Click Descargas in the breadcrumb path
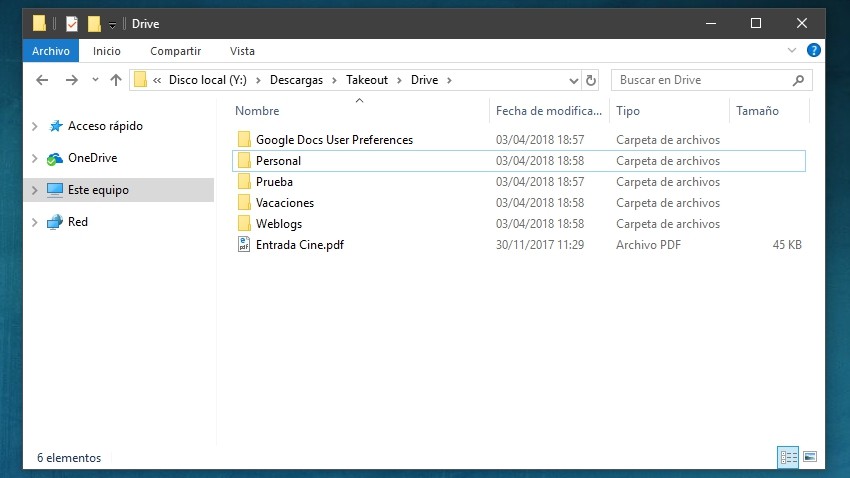 (301, 80)
